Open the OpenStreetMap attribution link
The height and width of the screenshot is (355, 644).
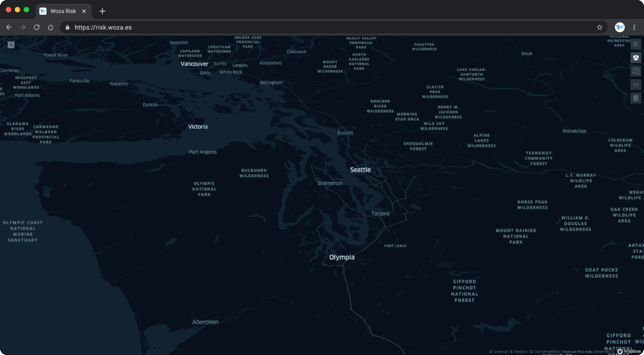546,352
